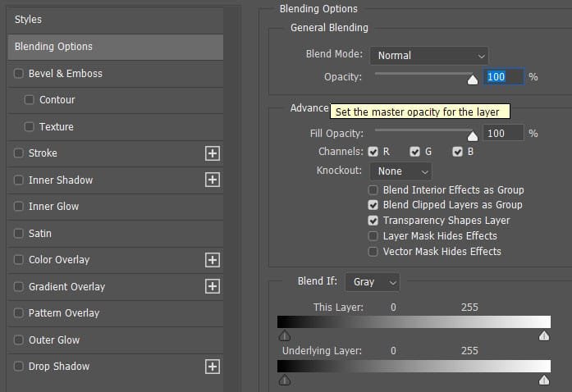Click Underlying Layer white point handle
The height and width of the screenshot is (392, 572).
tap(544, 380)
